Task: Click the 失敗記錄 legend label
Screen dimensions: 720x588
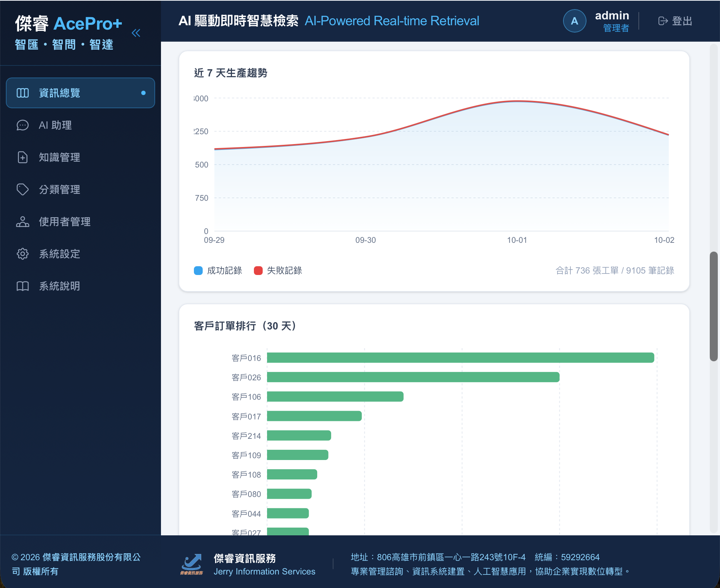Action: [x=285, y=271]
